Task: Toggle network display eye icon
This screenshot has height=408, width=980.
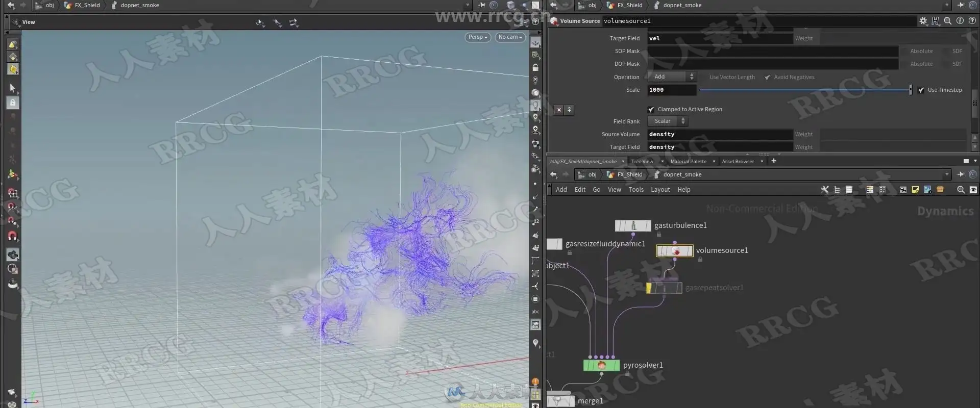Action: [973, 190]
